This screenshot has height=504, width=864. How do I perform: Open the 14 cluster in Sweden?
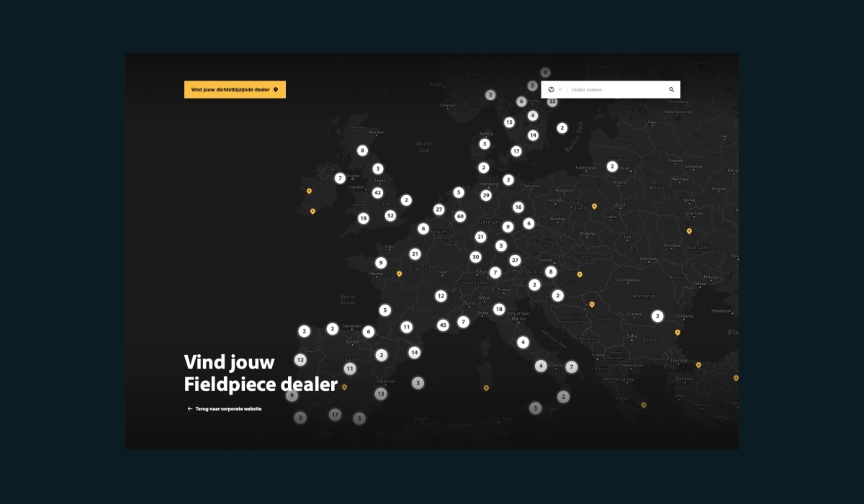tap(533, 135)
